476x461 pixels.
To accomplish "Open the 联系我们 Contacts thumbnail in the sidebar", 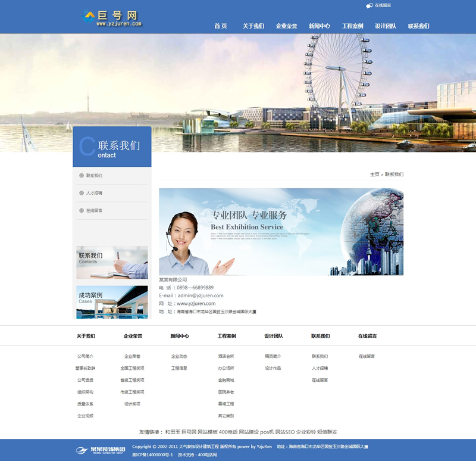I will point(112,263).
